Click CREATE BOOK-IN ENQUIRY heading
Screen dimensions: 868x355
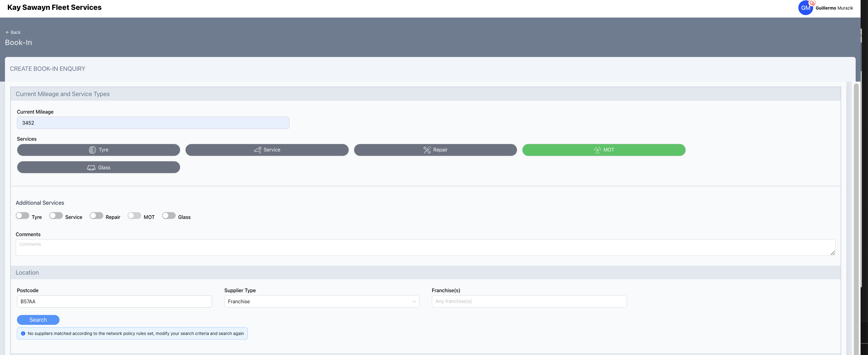(47, 69)
